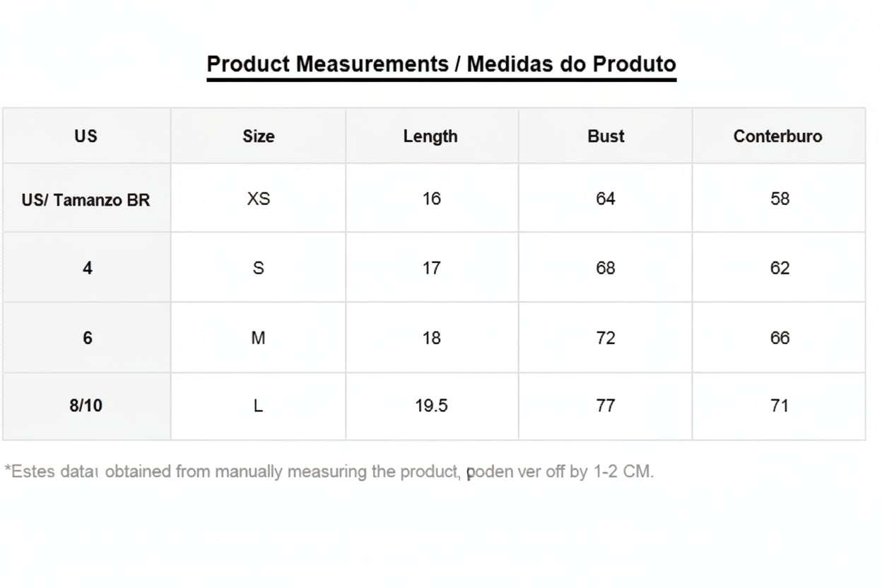
Task: Click the XS size cell
Action: pos(258,199)
